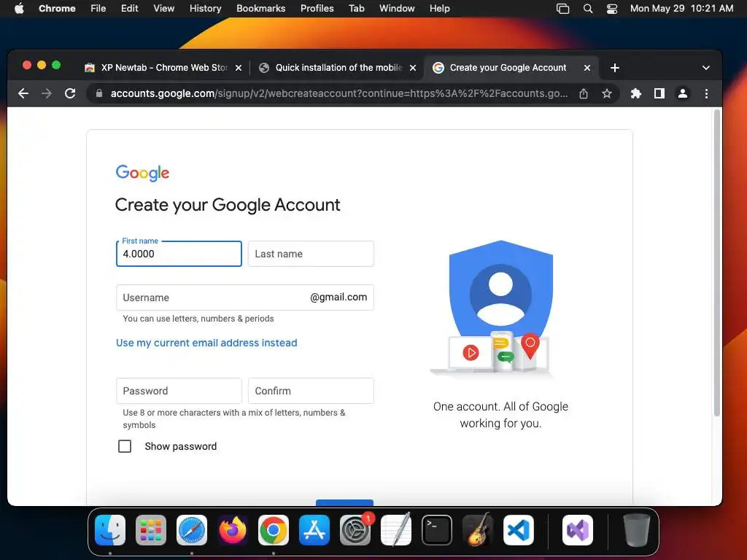Image resolution: width=747 pixels, height=560 pixels.
Task: Open Finder from the Dock
Action: point(110,530)
